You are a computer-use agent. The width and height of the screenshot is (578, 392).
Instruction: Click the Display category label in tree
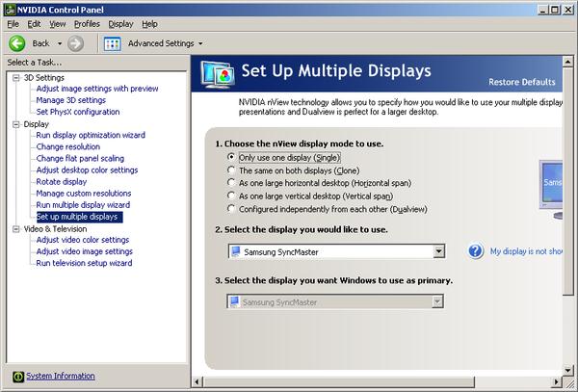click(37, 124)
